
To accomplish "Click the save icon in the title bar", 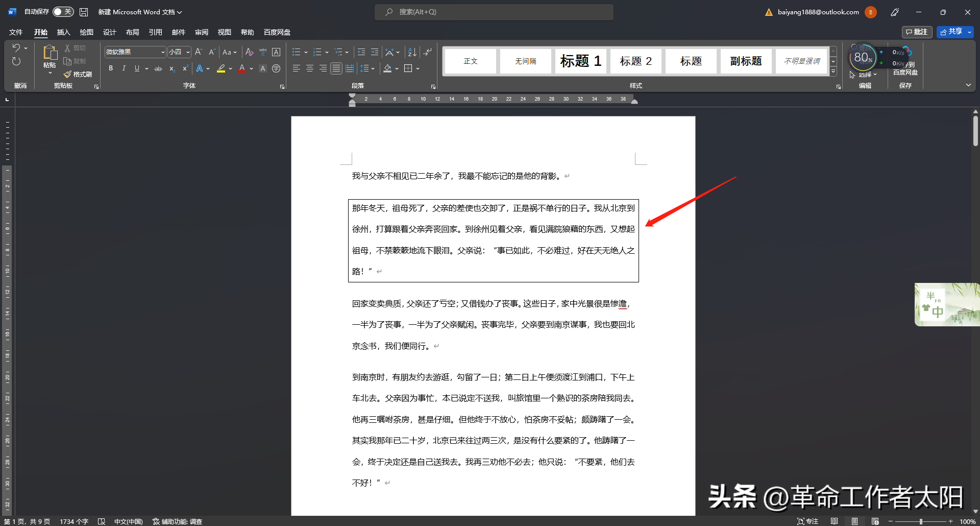I will click(x=84, y=12).
